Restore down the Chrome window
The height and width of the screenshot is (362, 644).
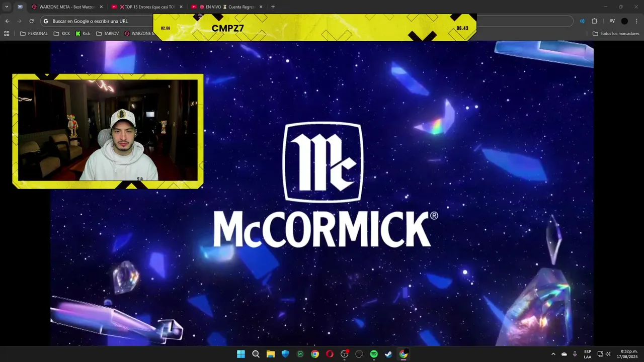[x=620, y=7]
